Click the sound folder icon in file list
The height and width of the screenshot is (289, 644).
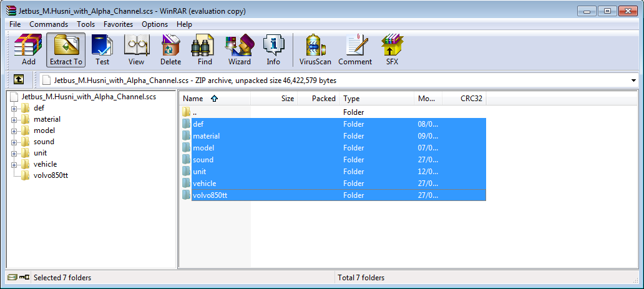(187, 160)
